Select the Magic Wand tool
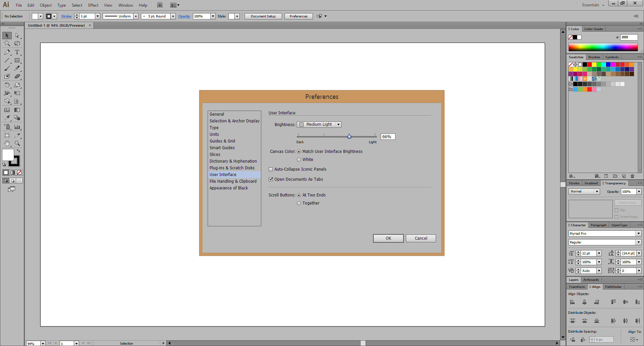 point(7,44)
